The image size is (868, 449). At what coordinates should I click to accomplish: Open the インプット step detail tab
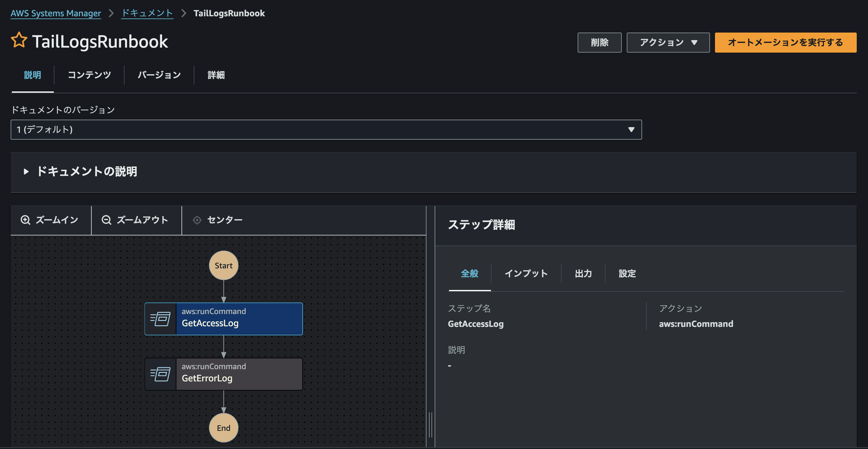526,273
